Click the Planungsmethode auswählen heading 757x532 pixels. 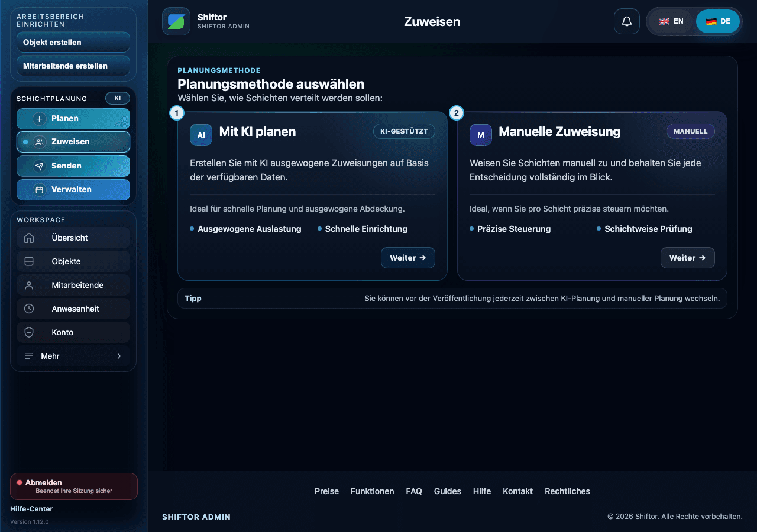[271, 84]
